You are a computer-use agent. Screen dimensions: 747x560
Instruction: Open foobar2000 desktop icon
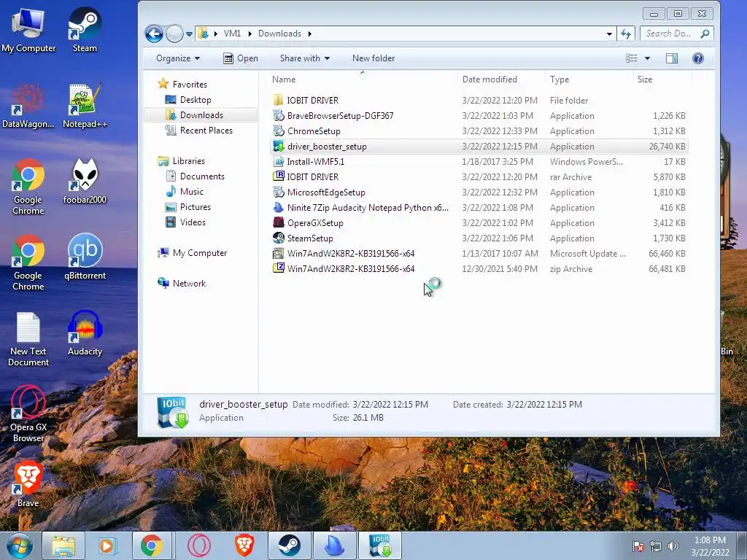click(85, 182)
